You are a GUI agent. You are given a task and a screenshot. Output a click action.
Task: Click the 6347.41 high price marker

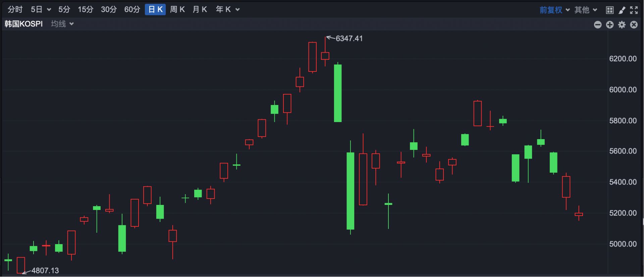(349, 39)
